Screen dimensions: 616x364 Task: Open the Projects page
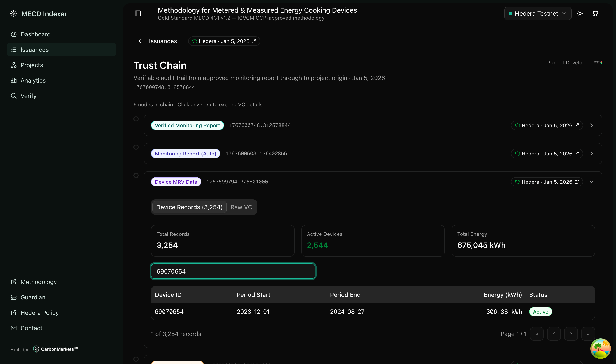pos(32,65)
